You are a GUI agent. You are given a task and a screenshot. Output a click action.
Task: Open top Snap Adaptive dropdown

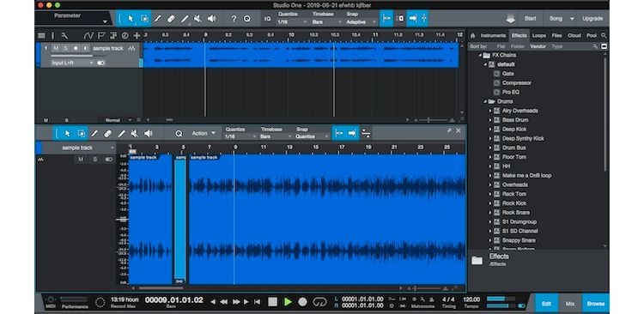pyautogui.click(x=361, y=22)
